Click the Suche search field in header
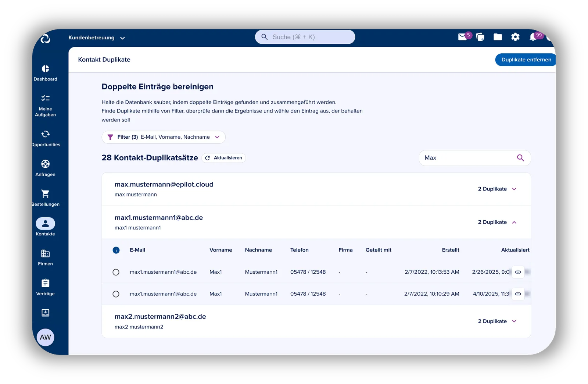588x384 pixels. 305,37
